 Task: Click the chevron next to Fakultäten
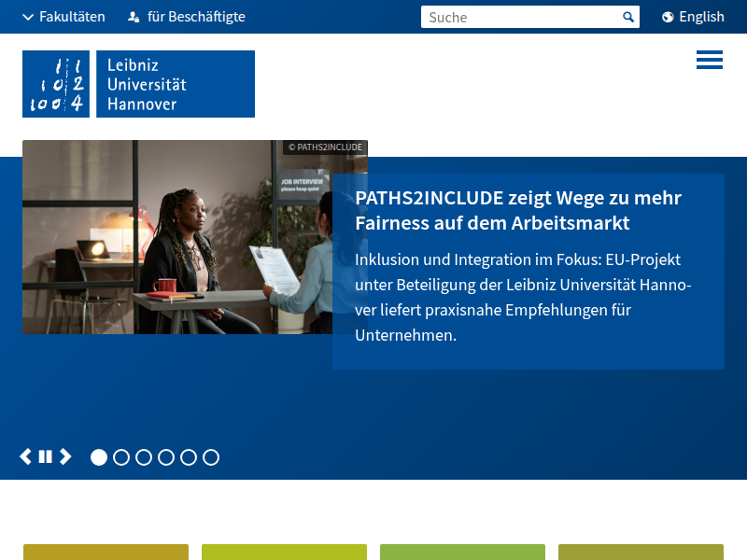[28, 17]
